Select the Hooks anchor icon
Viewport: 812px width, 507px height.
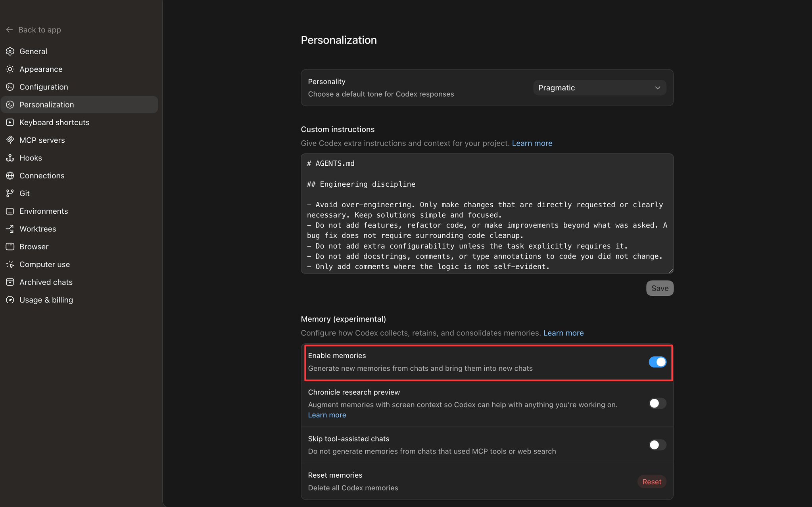(10, 158)
